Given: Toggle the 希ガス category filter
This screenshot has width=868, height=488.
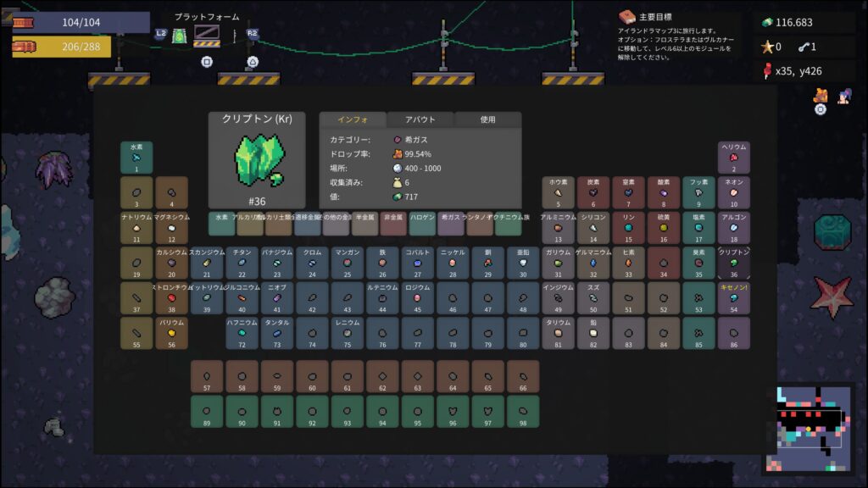Looking at the screenshot, I should [450, 224].
